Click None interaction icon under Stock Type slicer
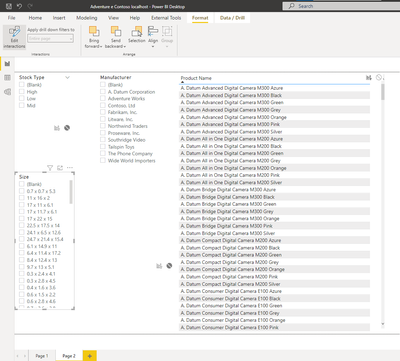The height and width of the screenshot is (361, 400). [67, 128]
